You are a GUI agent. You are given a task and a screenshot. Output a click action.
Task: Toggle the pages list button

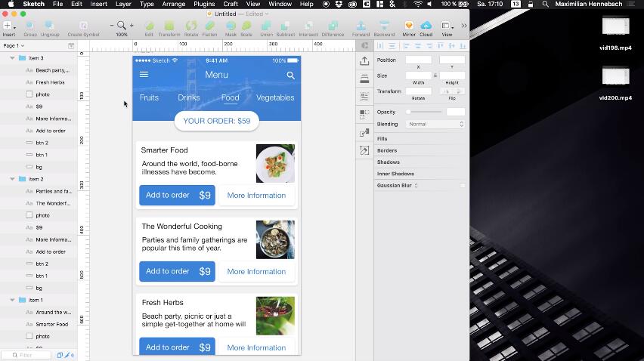[x=71, y=46]
